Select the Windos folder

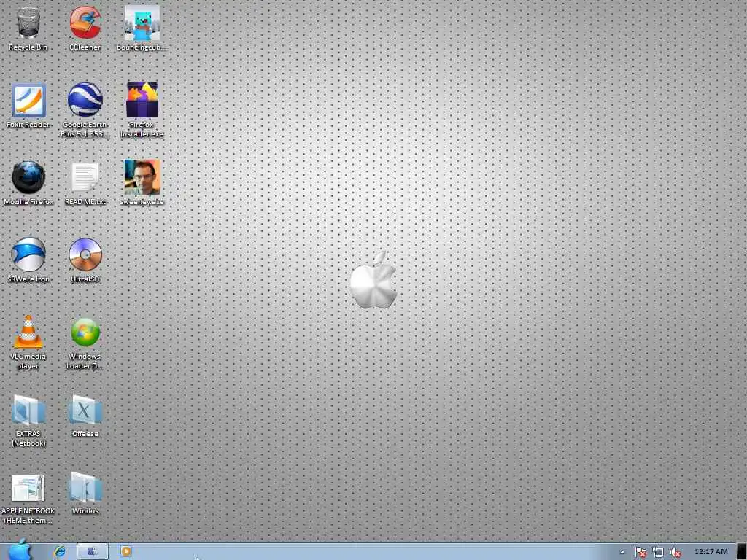coord(85,493)
